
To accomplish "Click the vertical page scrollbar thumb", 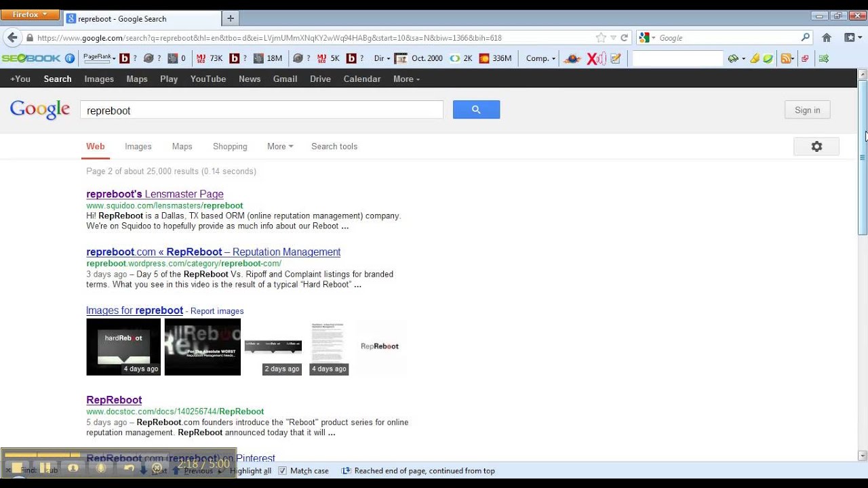I will pos(863,157).
